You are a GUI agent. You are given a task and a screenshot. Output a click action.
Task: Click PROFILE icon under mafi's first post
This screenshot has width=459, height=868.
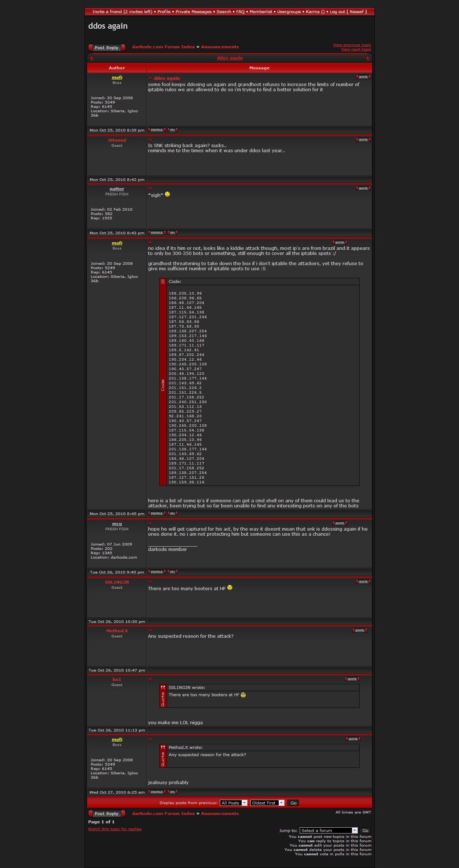tap(157, 130)
